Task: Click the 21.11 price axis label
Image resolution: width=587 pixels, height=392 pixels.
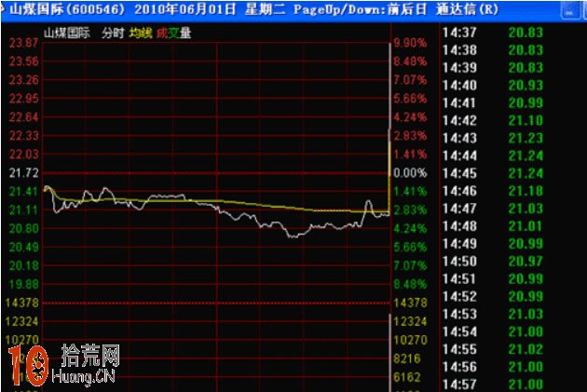Action: click(x=23, y=210)
